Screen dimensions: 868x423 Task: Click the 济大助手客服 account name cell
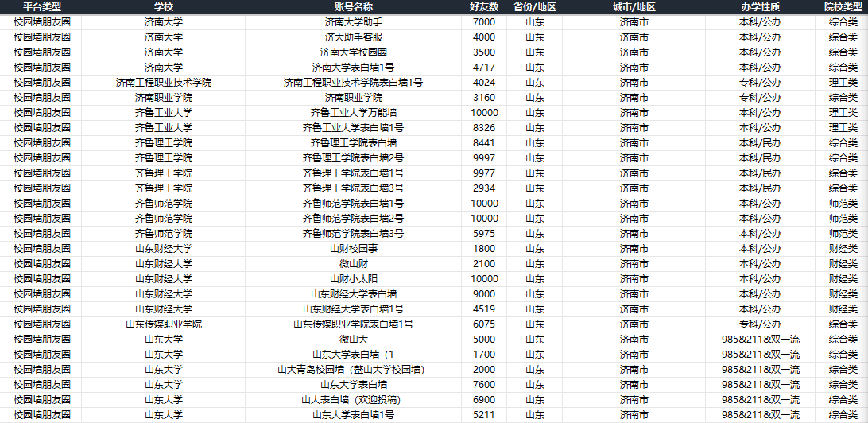tap(353, 37)
